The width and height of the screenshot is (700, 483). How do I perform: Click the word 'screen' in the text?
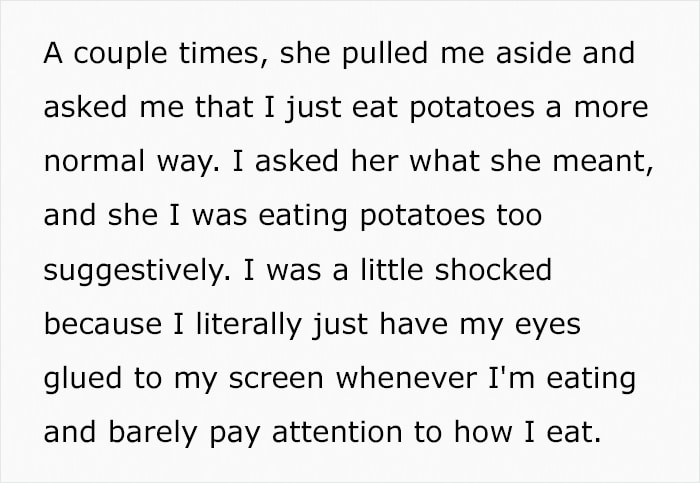click(x=276, y=380)
